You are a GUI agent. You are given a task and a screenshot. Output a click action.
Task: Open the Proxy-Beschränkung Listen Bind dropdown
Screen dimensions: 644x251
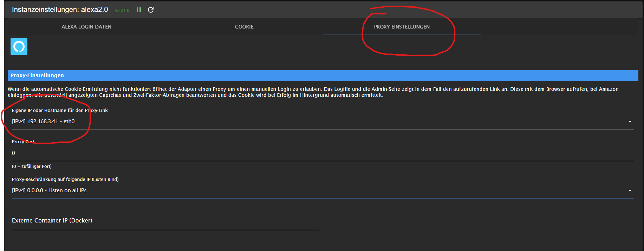(323, 190)
